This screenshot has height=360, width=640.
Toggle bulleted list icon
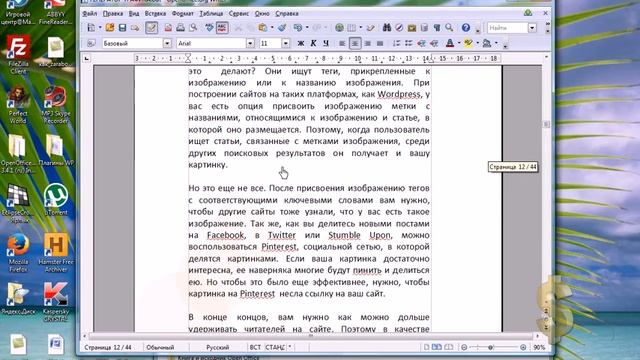pyautogui.click(x=409, y=43)
